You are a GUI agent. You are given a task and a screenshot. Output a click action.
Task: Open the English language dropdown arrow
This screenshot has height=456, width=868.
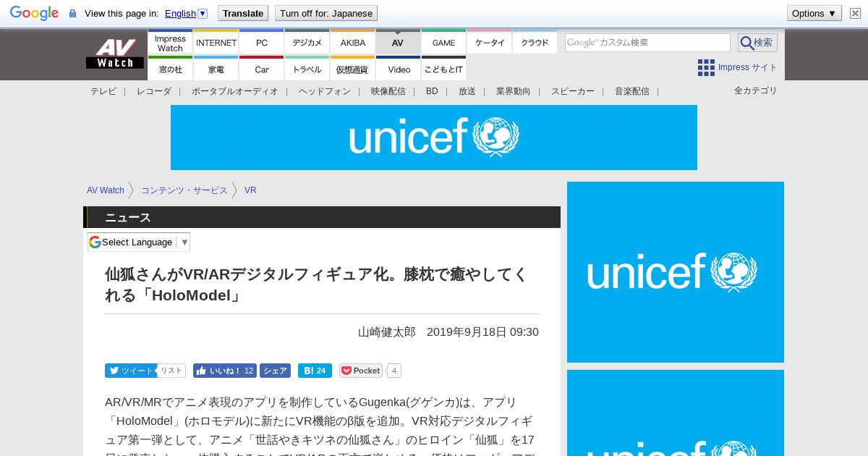203,13
